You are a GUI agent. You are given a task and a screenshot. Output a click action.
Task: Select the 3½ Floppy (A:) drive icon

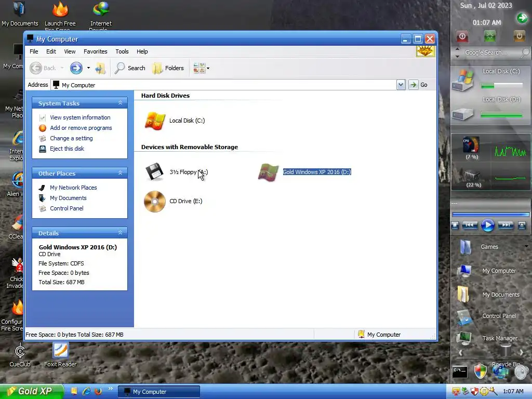(x=154, y=172)
